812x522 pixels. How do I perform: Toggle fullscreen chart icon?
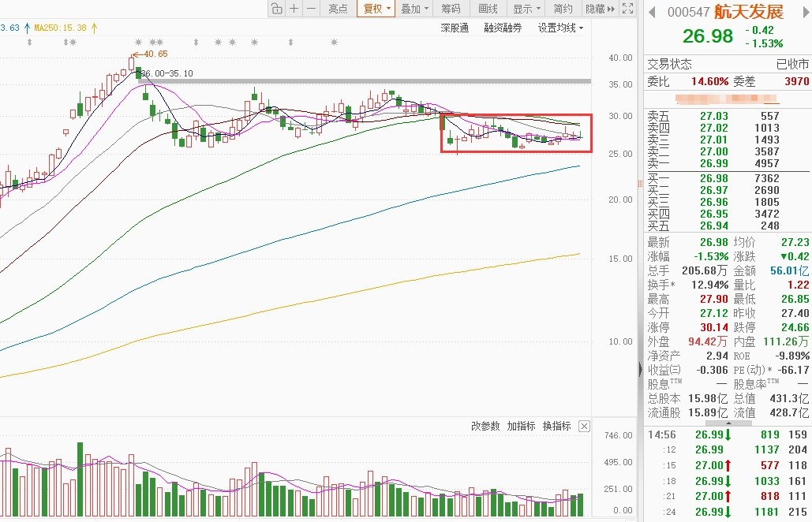click(x=627, y=8)
